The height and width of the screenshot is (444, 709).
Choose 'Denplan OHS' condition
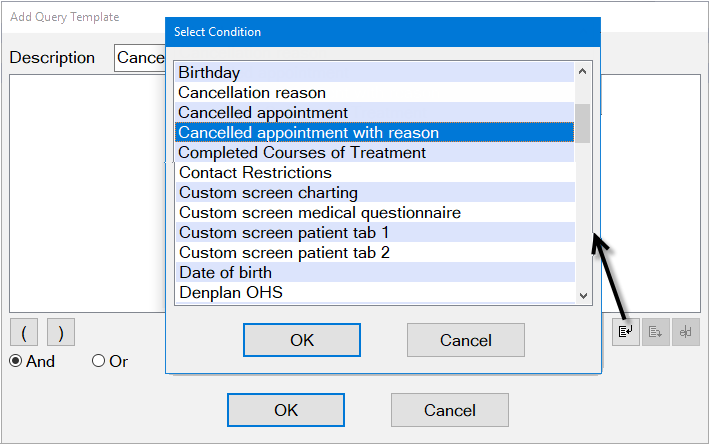[374, 293]
